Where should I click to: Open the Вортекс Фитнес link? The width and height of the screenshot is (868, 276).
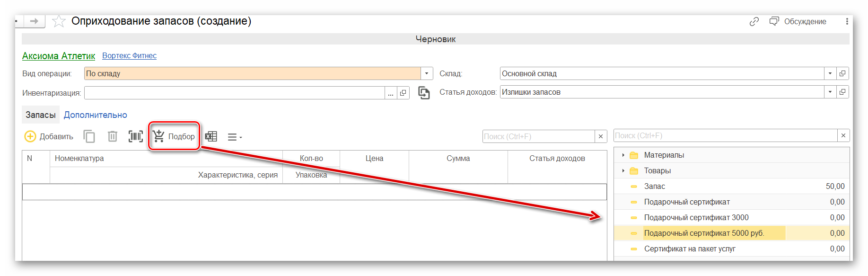[129, 55]
